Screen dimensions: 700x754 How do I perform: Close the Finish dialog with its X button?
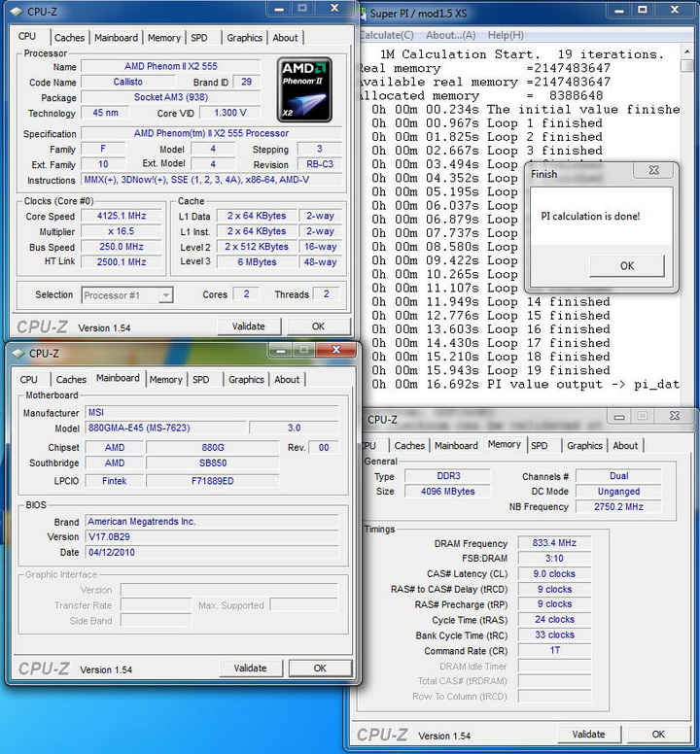pos(653,170)
